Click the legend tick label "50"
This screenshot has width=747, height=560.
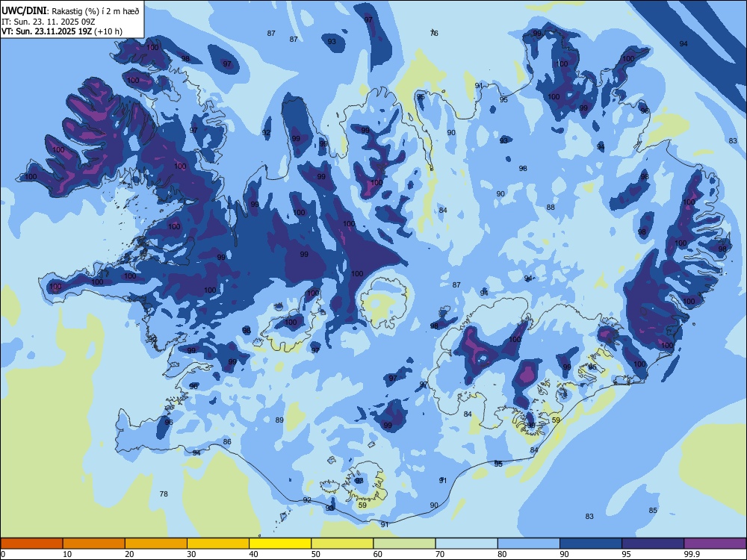pos(316,554)
